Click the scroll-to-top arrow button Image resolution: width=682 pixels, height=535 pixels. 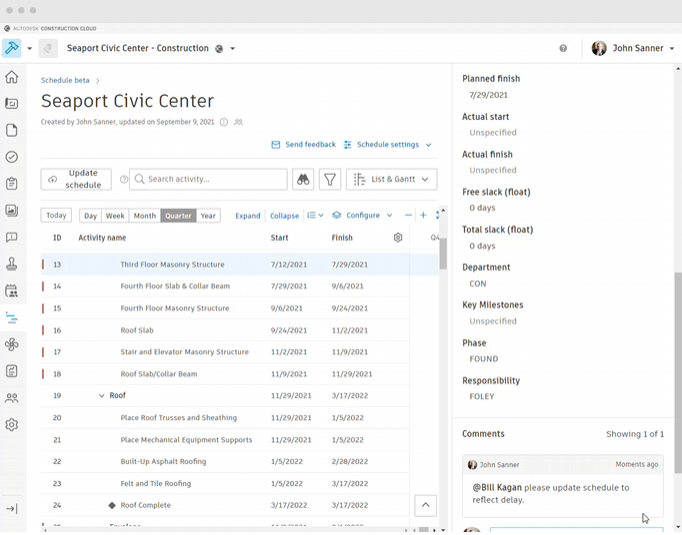tap(424, 506)
